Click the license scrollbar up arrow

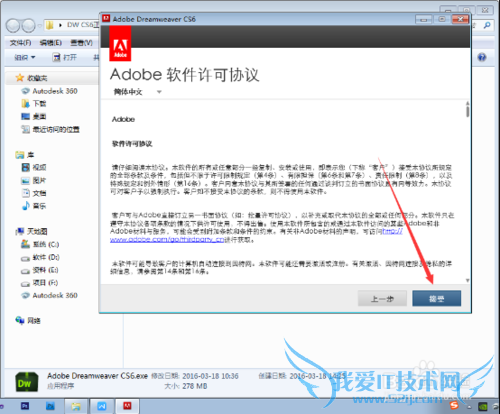pyautogui.click(x=468, y=103)
